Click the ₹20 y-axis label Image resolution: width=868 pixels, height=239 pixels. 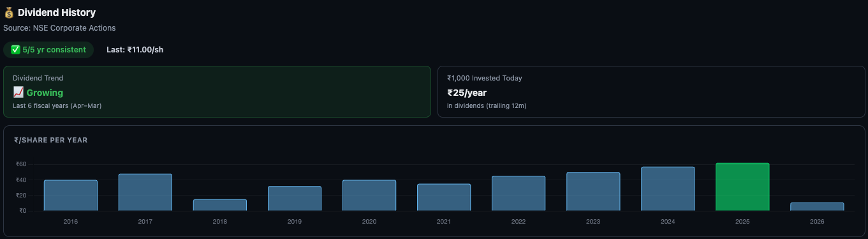(x=21, y=195)
